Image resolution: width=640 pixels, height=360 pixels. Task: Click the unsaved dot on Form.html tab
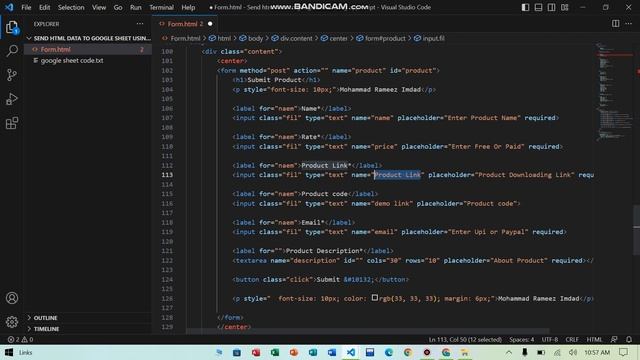pyautogui.click(x=210, y=24)
